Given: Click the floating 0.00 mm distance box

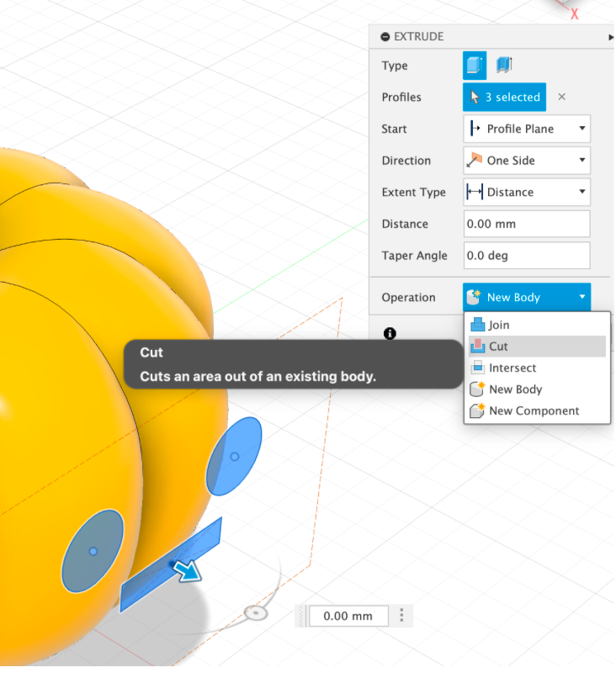Looking at the screenshot, I should pyautogui.click(x=348, y=616).
